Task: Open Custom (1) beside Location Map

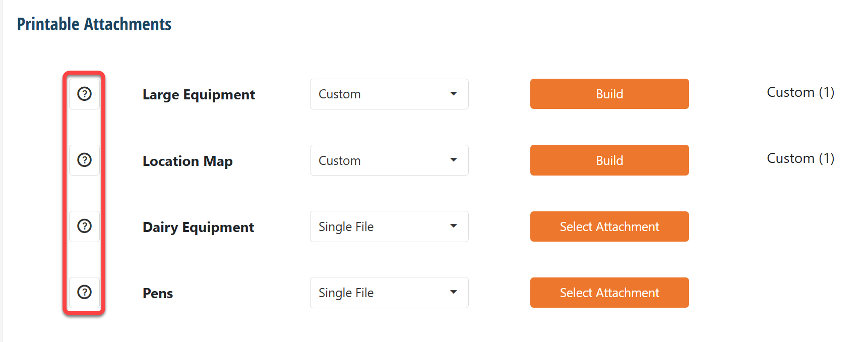Action: pos(800,158)
